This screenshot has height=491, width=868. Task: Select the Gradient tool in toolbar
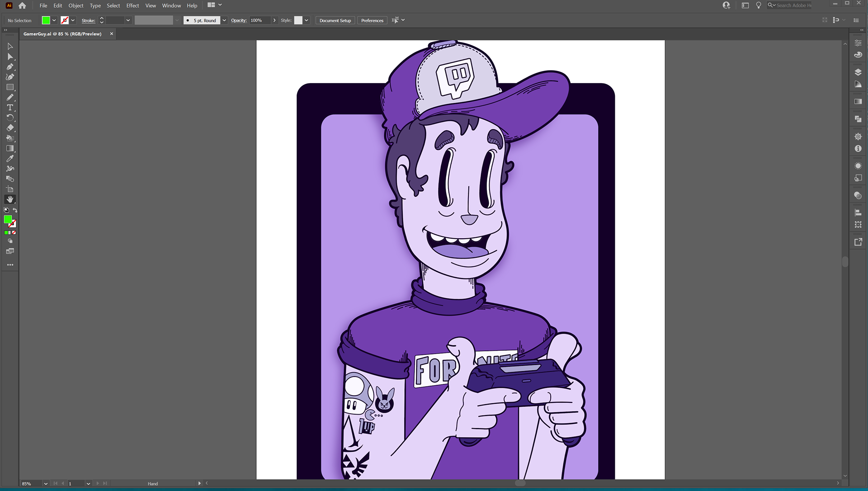(10, 148)
